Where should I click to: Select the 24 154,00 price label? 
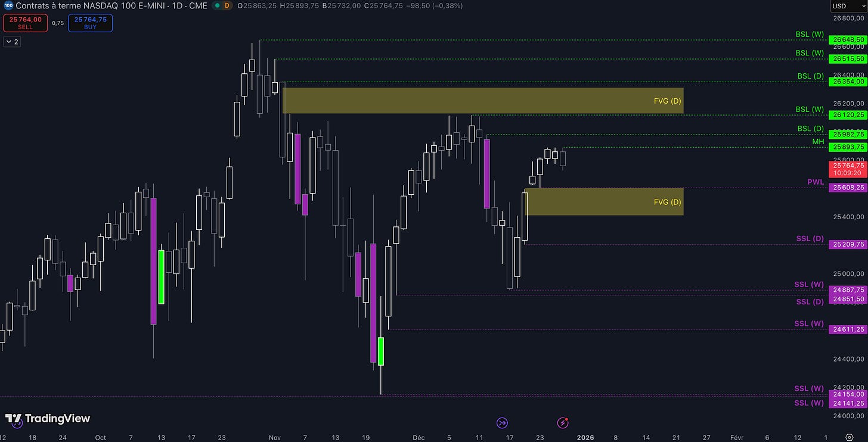[x=848, y=394]
